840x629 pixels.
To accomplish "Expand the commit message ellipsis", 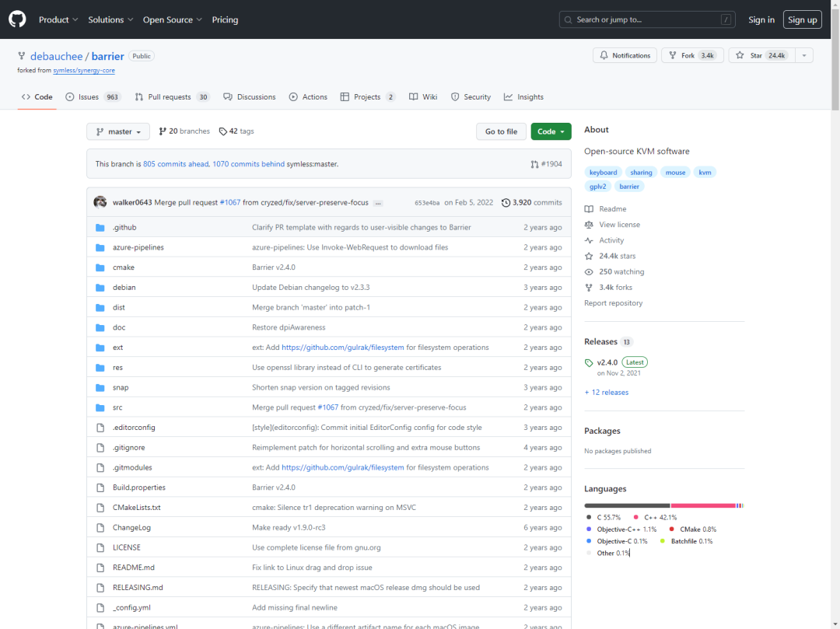I will point(378,204).
